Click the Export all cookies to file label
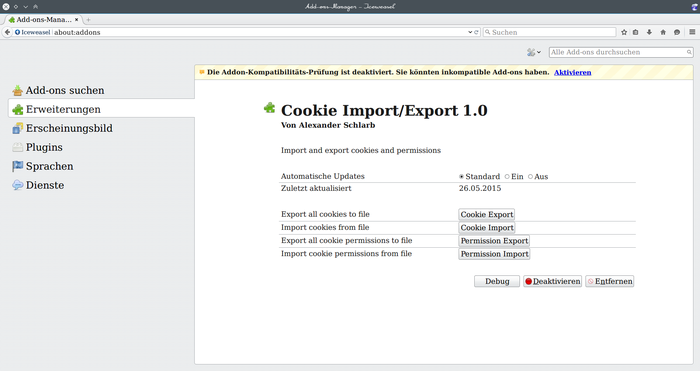The width and height of the screenshot is (700, 371). click(x=325, y=214)
